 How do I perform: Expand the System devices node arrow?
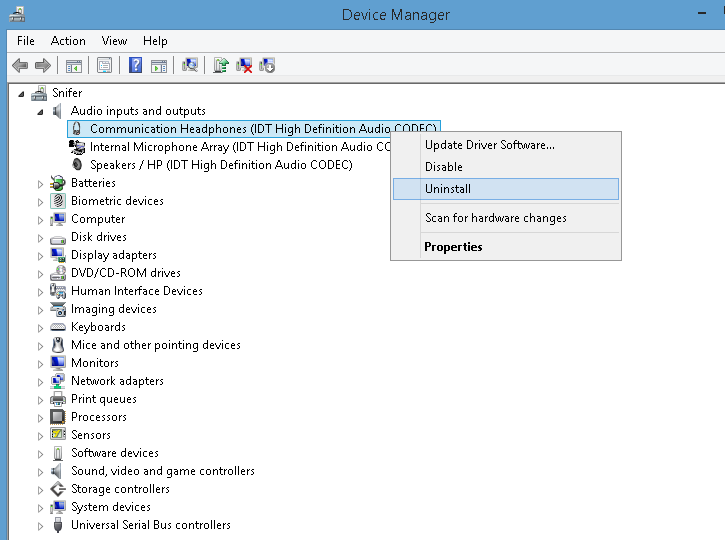(x=40, y=508)
